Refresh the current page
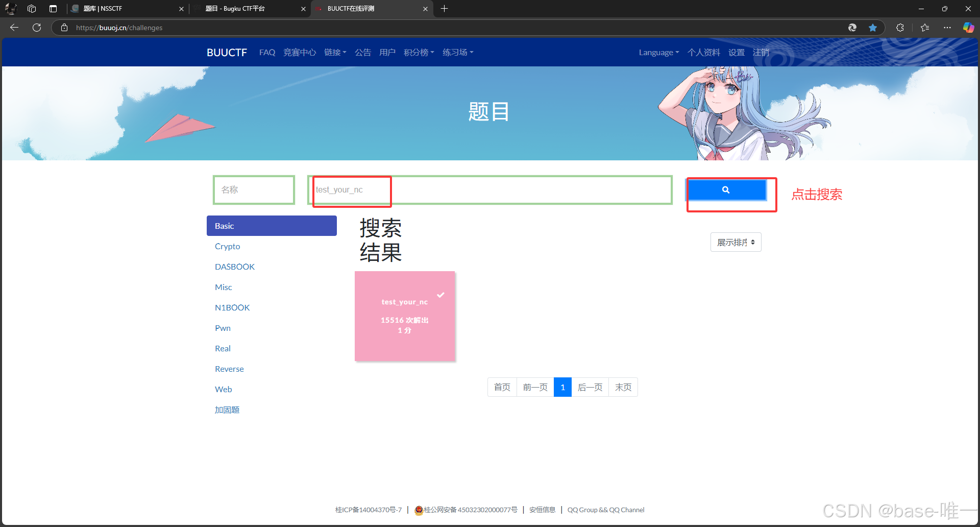 (36, 28)
